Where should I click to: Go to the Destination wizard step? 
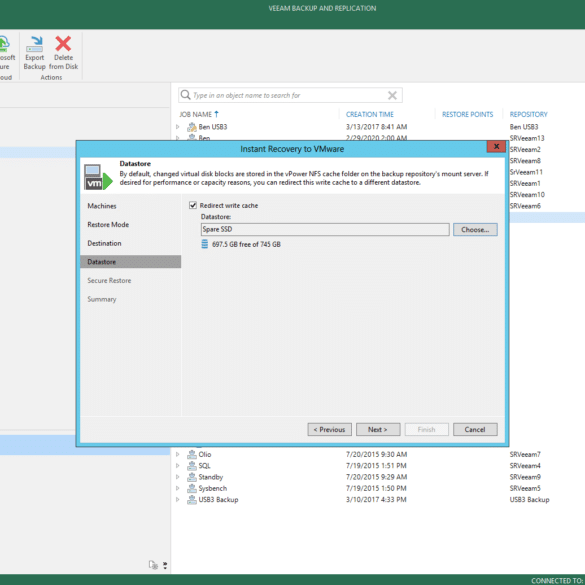[x=104, y=243]
